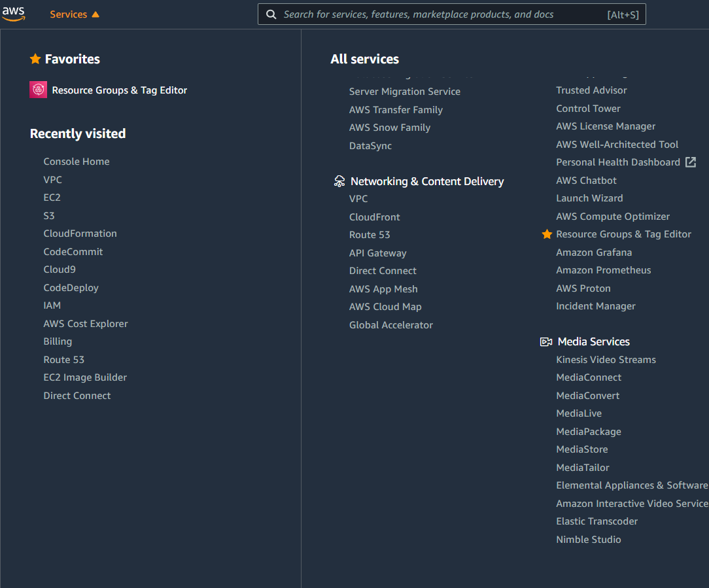The image size is (709, 588).
Task: Open the S3 service
Action: coord(48,215)
